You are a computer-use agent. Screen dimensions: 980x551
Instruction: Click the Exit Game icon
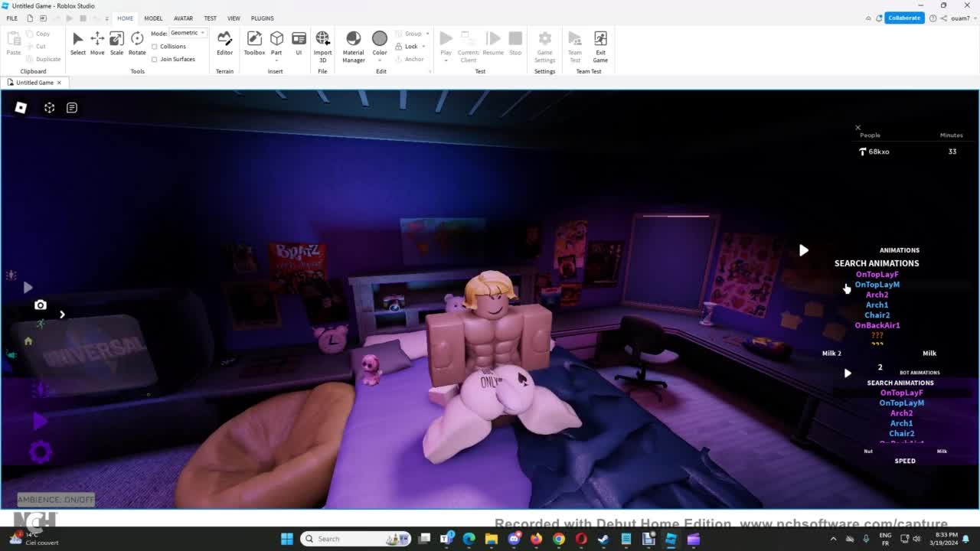pos(600,44)
